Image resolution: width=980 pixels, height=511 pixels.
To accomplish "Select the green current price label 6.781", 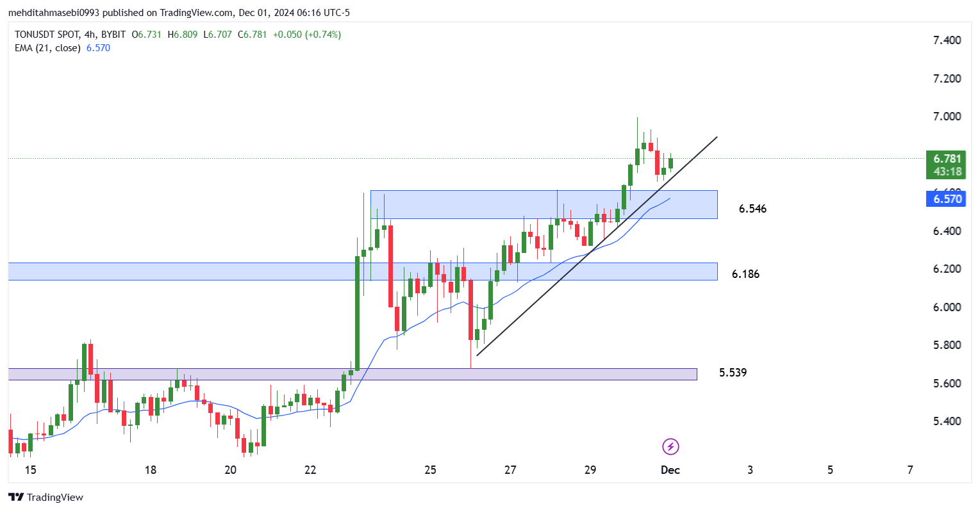I will (946, 159).
